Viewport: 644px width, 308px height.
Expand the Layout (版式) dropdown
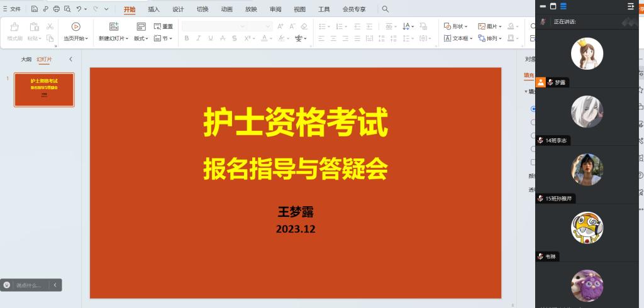(140, 38)
